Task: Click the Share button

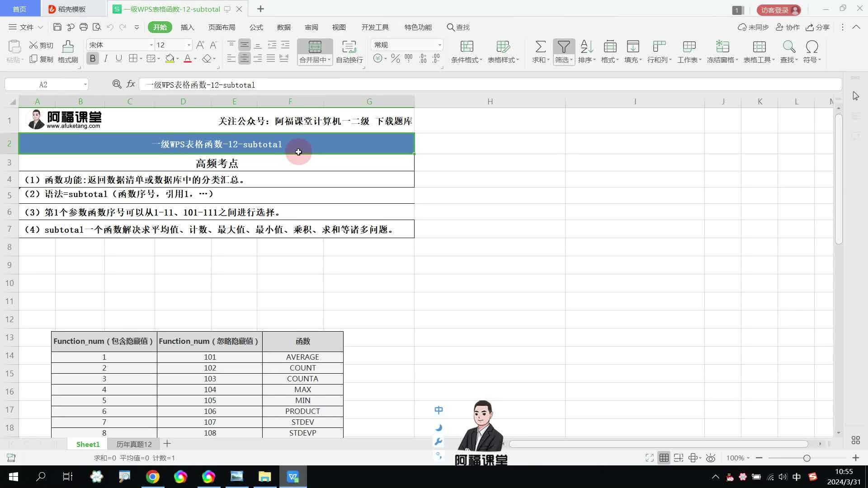Action: (818, 27)
